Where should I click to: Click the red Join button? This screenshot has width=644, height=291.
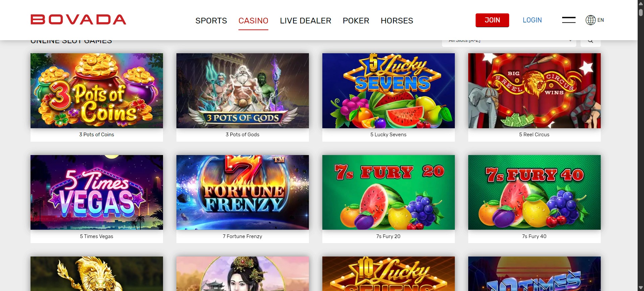point(492,20)
